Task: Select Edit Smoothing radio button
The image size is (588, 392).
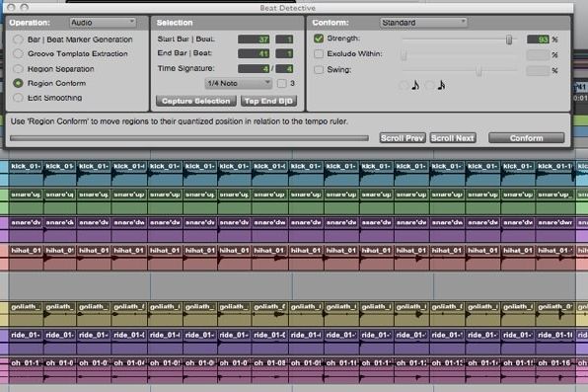Action: click(x=18, y=98)
